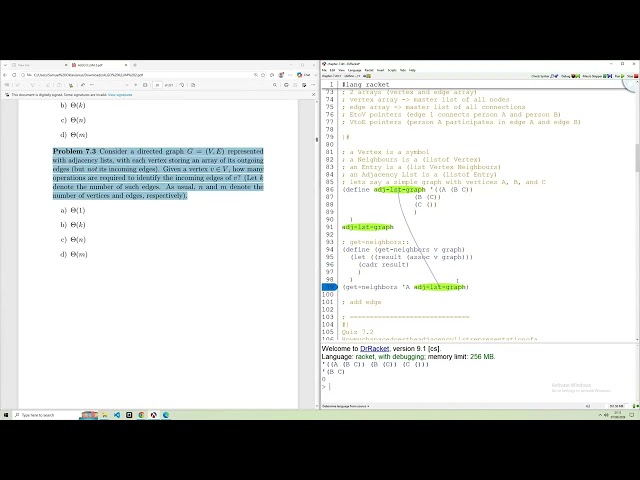Viewport: 640px width, 480px height.
Task: Open the Scripts menu in DrRacket
Action: coord(392,70)
